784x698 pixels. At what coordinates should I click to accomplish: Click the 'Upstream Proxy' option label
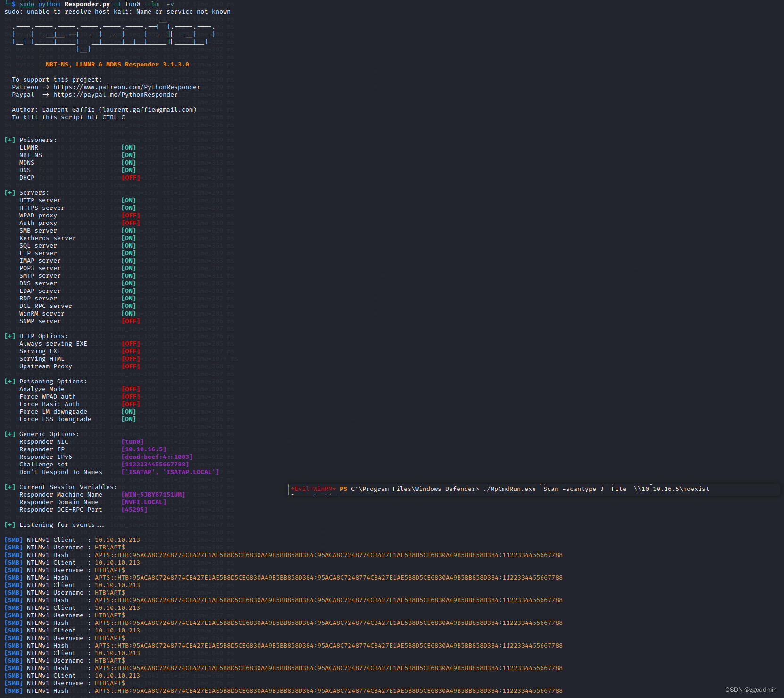pos(46,366)
